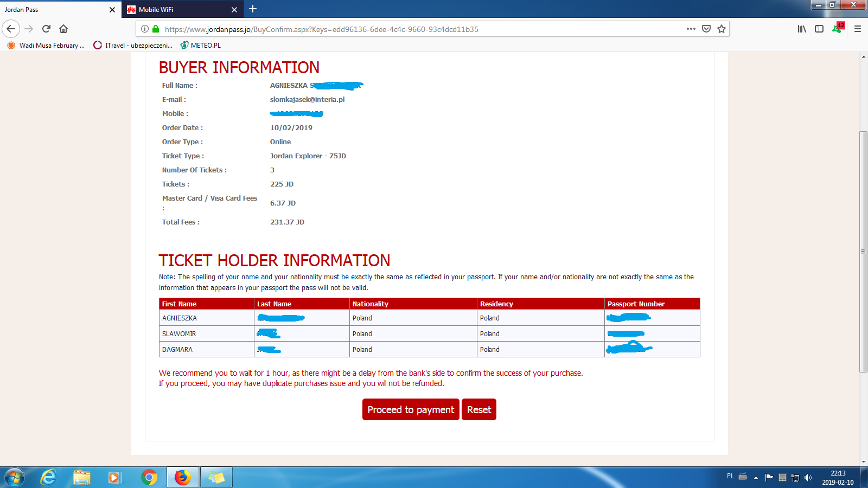Open the Firefox hamburger menu
The width and height of the screenshot is (868, 488).
858,29
